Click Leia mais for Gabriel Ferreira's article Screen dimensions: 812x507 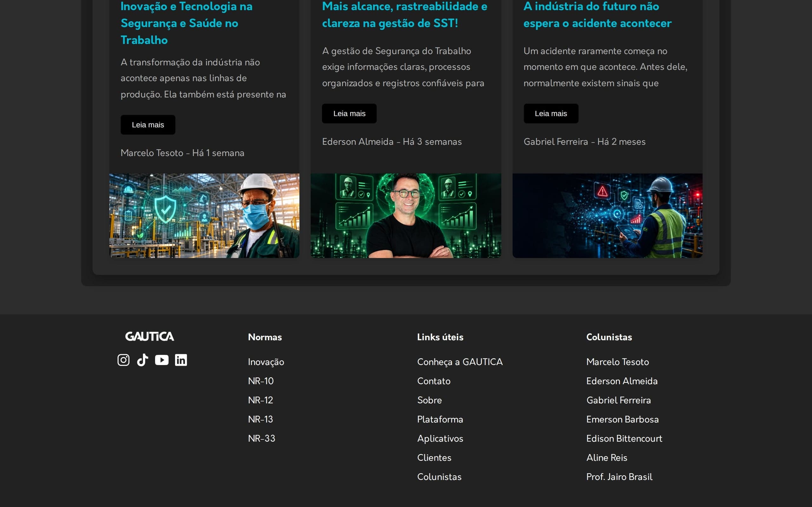pos(551,113)
